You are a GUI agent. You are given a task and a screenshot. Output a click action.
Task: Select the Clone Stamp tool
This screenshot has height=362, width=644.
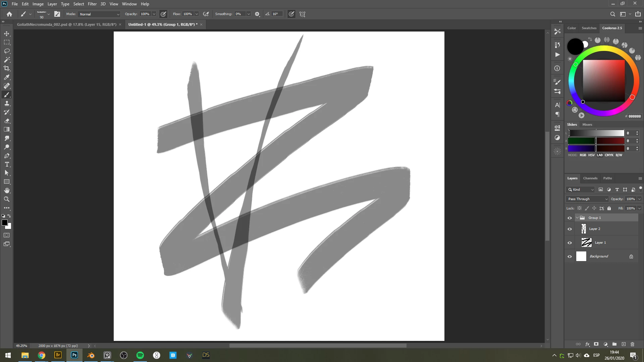[x=7, y=103]
